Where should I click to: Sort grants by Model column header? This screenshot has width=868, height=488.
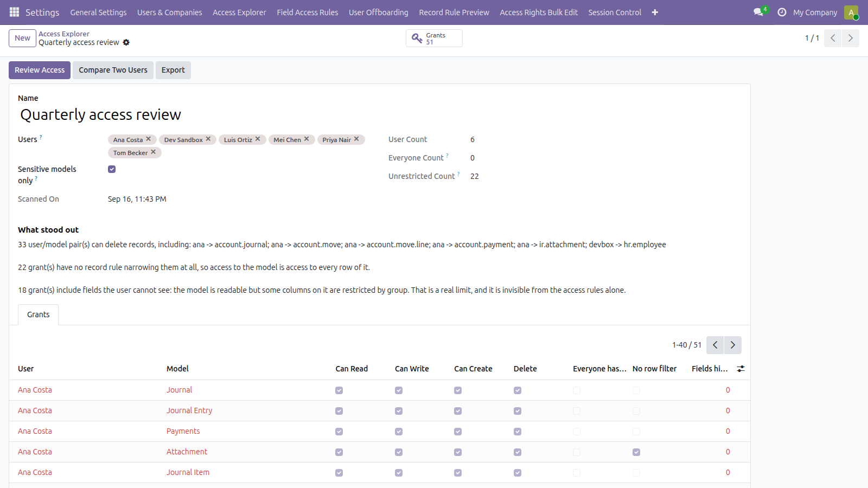(177, 369)
